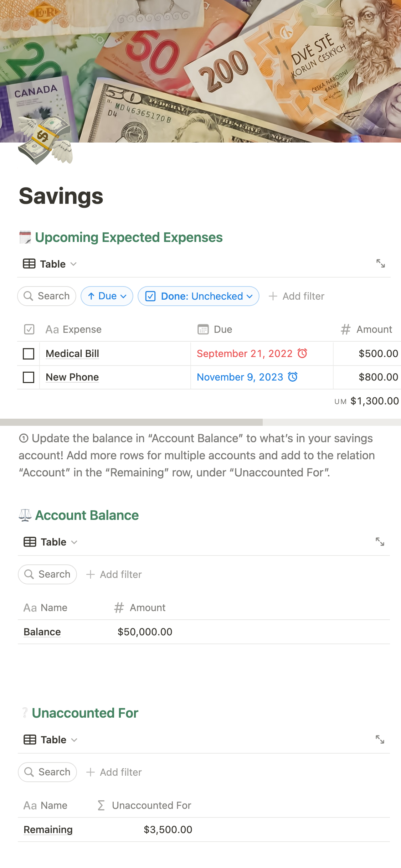Click the hash icon in Expenses Amount header
The width and height of the screenshot is (401, 868).
click(345, 329)
